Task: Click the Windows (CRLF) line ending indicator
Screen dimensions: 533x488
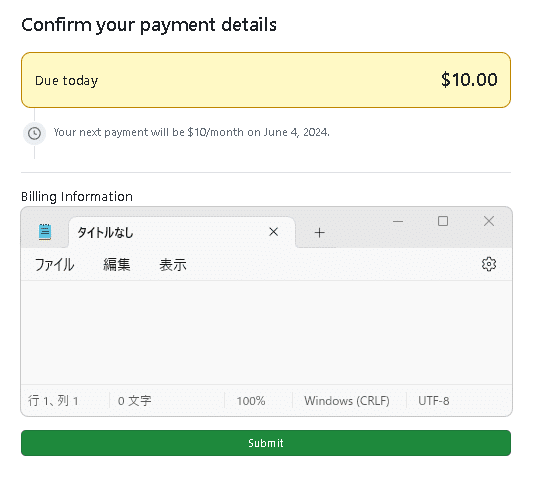Action: 347,401
